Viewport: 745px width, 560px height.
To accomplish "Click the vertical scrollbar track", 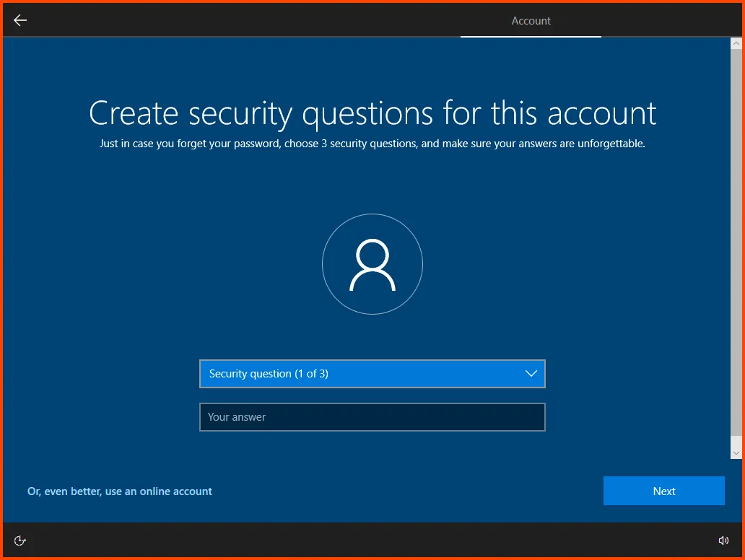I will click(x=736, y=248).
